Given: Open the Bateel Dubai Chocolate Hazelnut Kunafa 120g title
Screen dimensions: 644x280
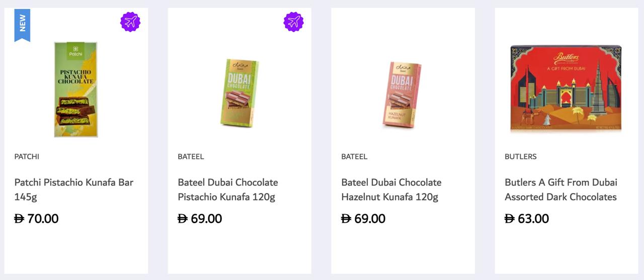Looking at the screenshot, I should (x=391, y=189).
